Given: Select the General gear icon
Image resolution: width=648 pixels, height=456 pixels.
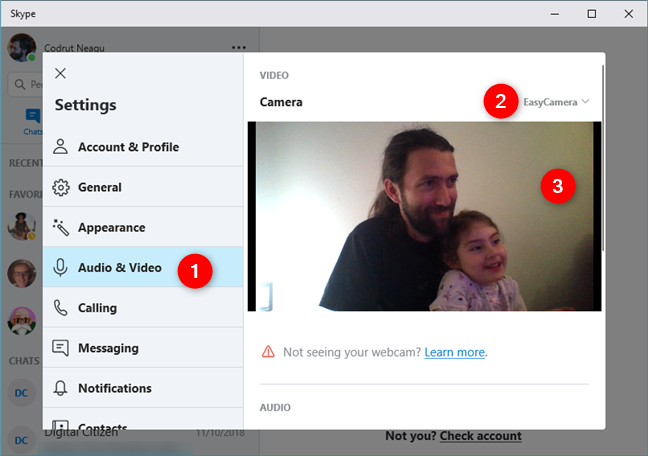Looking at the screenshot, I should point(61,187).
